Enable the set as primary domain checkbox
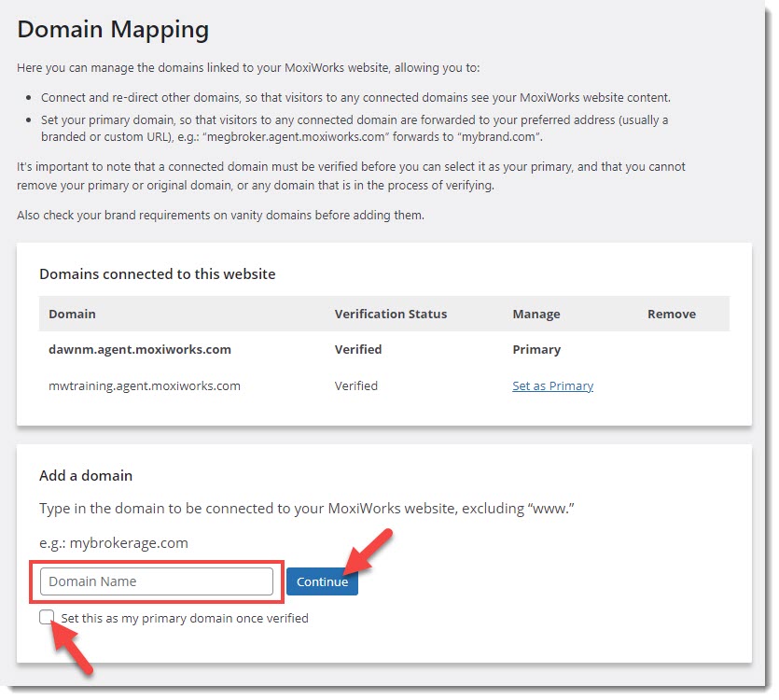This screenshot has height=700, width=779. point(47,617)
